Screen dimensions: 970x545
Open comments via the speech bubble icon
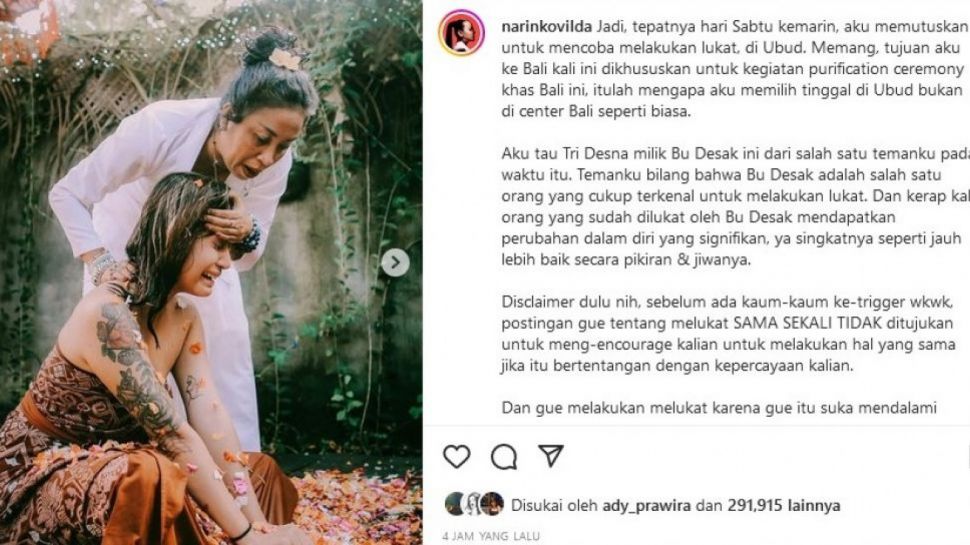tap(504, 457)
